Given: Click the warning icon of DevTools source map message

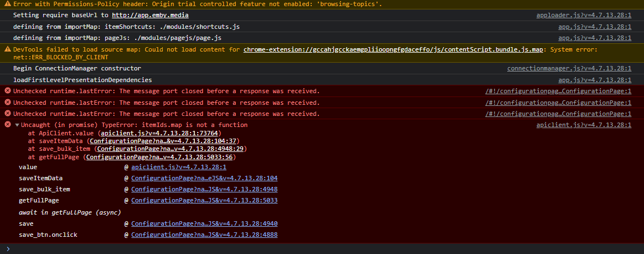Looking at the screenshot, I should coord(7,49).
